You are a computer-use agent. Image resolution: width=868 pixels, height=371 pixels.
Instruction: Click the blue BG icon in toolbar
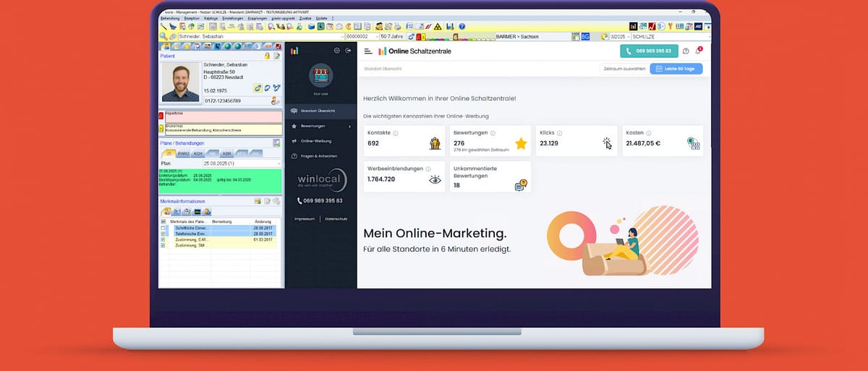(x=585, y=36)
